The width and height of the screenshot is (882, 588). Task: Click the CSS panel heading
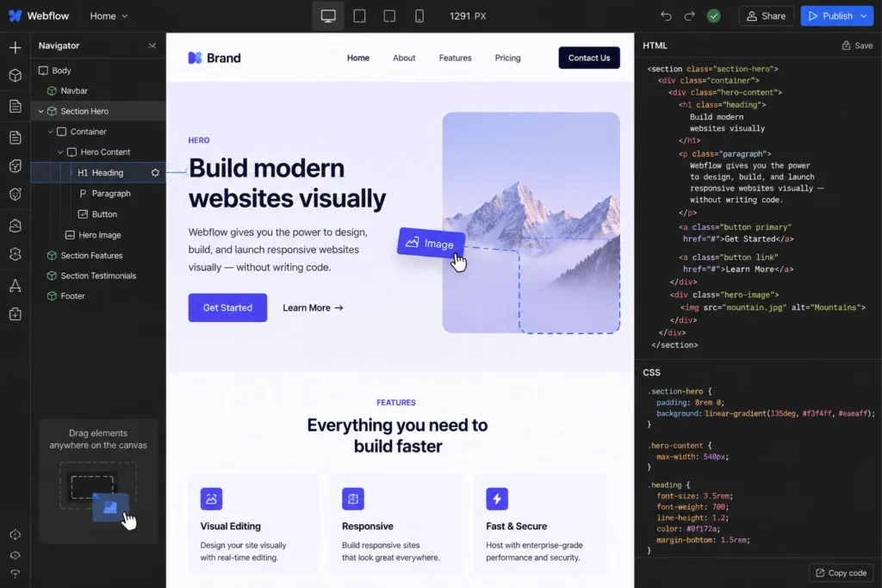651,372
